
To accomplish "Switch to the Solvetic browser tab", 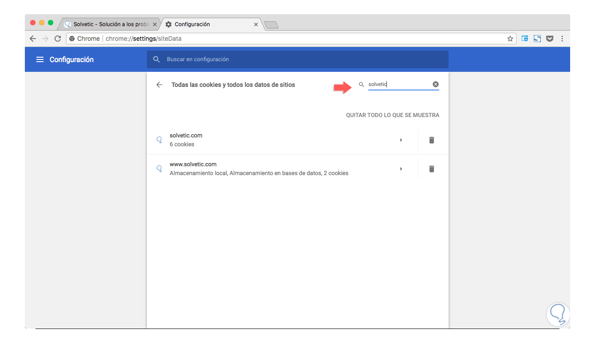I will 110,24.
